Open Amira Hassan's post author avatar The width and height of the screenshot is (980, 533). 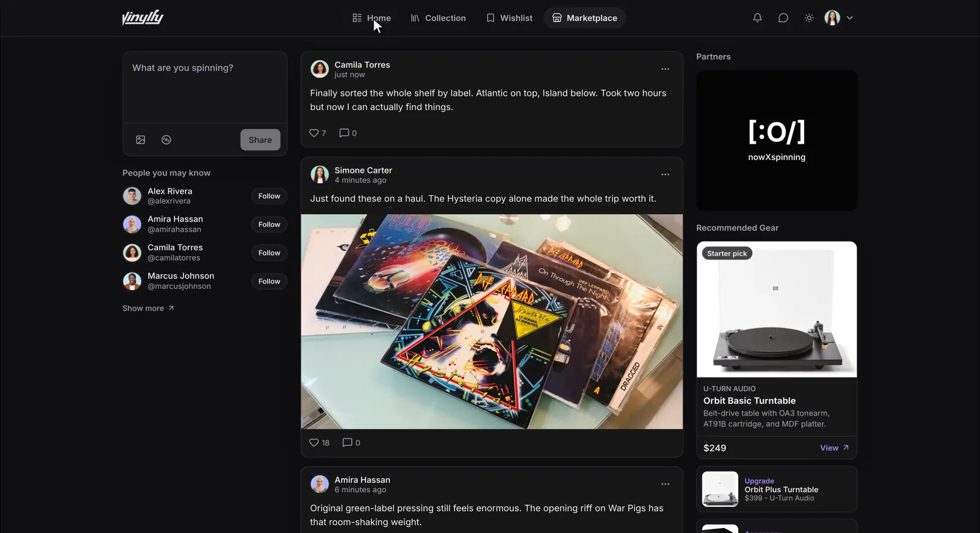click(320, 484)
